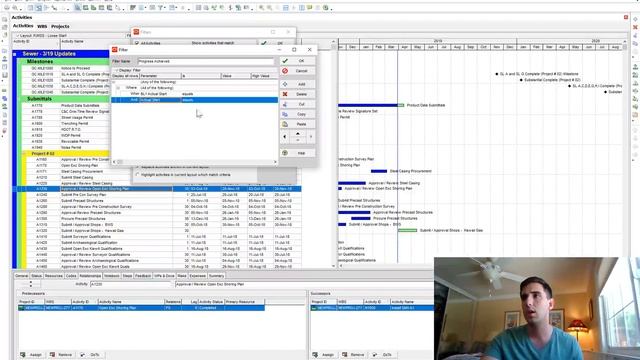Go to the selected successor activity
The width and height of the screenshot is (640, 360).
(382, 355)
